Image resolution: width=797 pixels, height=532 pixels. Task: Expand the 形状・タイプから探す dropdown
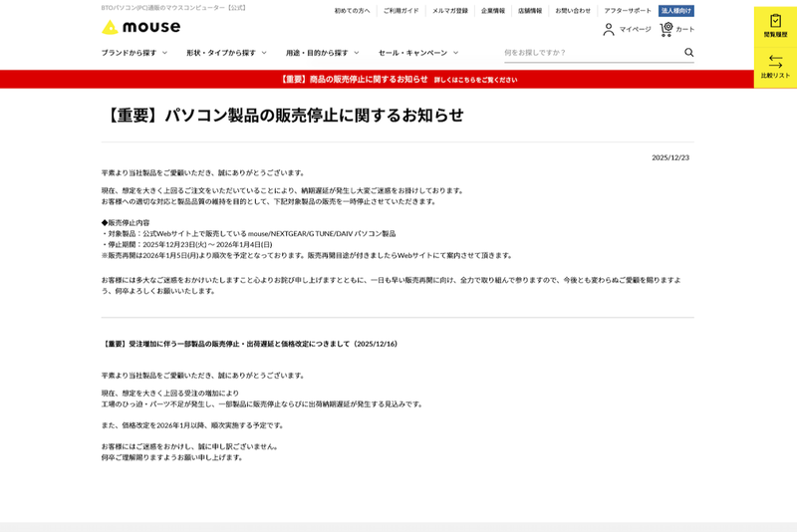226,53
